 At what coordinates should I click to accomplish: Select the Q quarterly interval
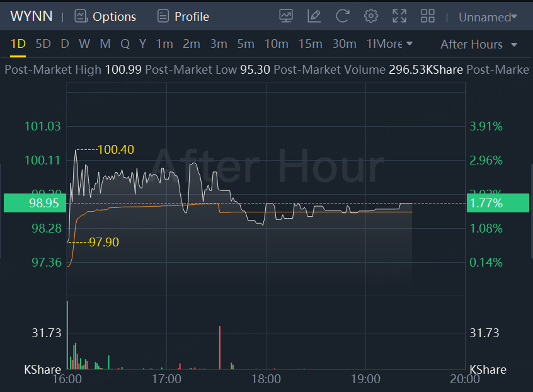pos(125,44)
